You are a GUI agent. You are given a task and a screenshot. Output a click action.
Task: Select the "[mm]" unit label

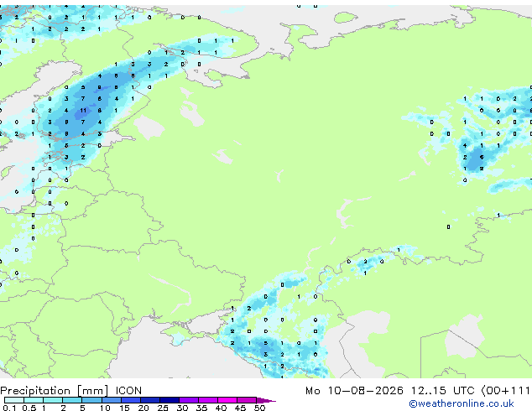[93, 391]
